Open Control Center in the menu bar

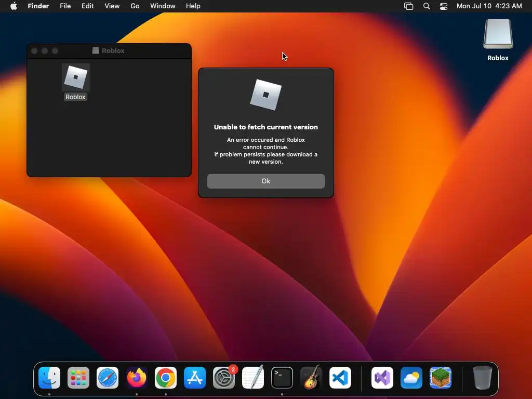pyautogui.click(x=444, y=6)
